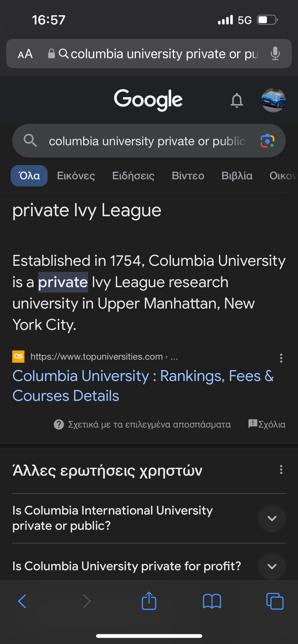Expand "Is Columbia International University private or public?"

[272, 518]
